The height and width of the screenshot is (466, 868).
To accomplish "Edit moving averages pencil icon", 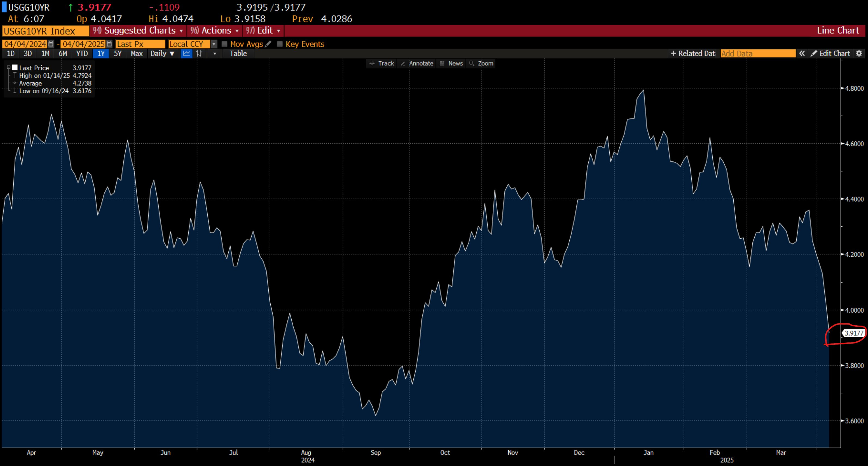I will (268, 44).
